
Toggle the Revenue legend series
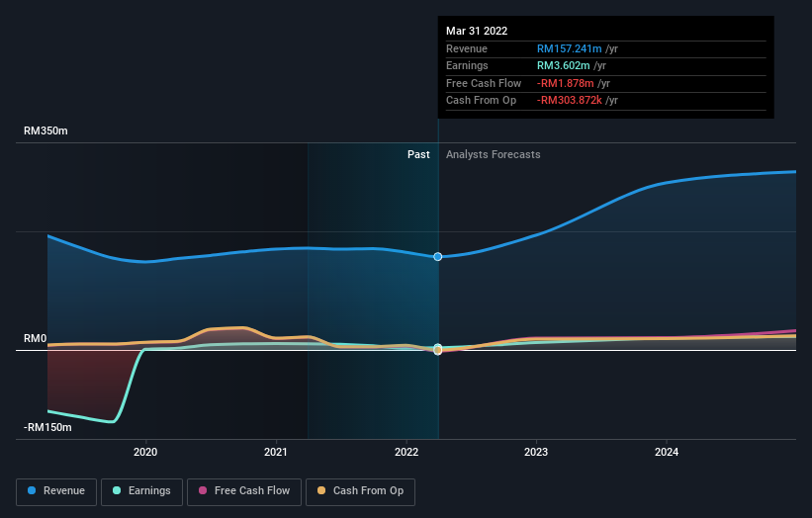[56, 491]
